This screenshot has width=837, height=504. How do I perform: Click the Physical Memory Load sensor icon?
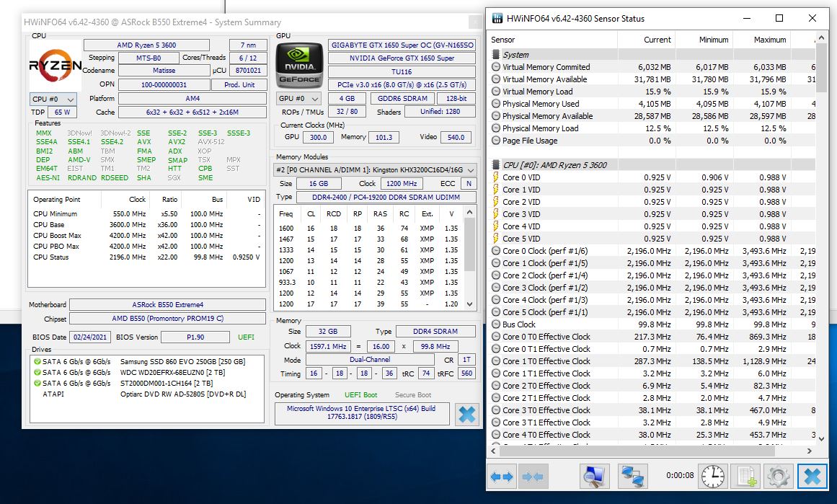click(x=496, y=128)
